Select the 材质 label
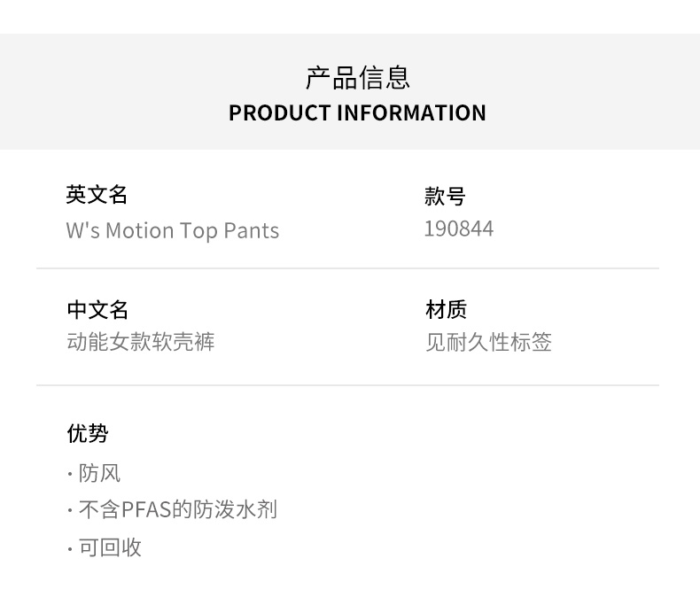This screenshot has width=700, height=597. click(446, 309)
